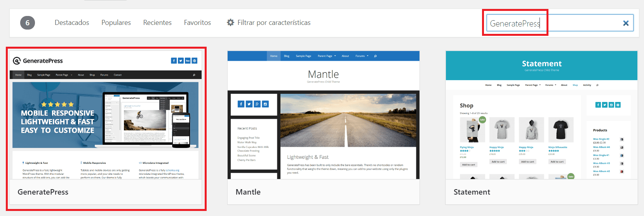Expand Forums dropdown in Mantle preview
Viewport: 644px width, 216px height.
(362, 56)
